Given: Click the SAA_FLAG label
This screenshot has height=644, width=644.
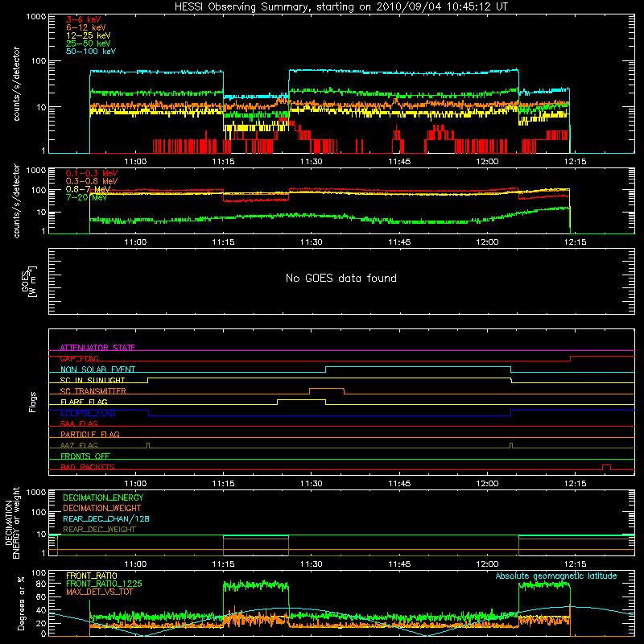Looking at the screenshot, I should tap(79, 423).
